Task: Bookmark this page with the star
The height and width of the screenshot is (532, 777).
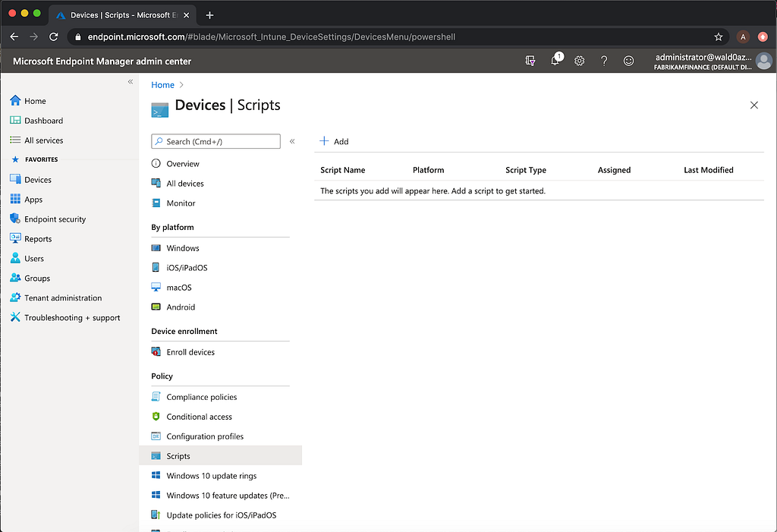Action: click(718, 36)
